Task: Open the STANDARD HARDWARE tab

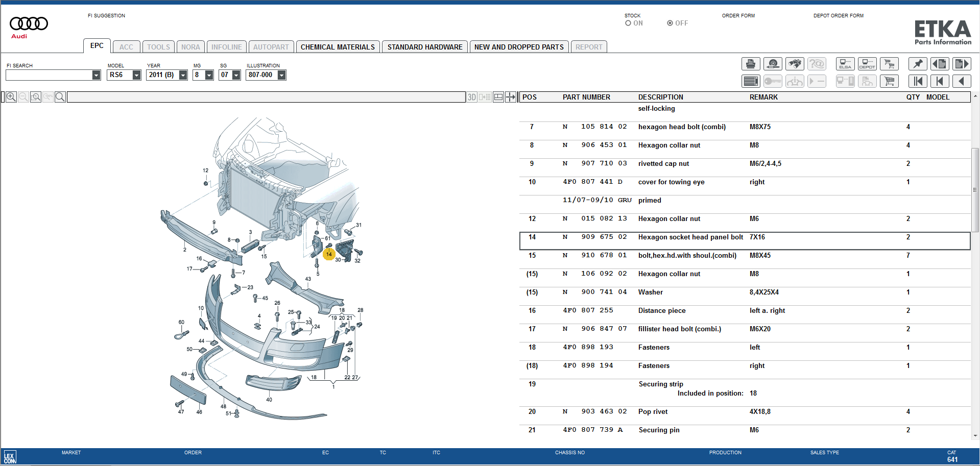Action: [424, 47]
